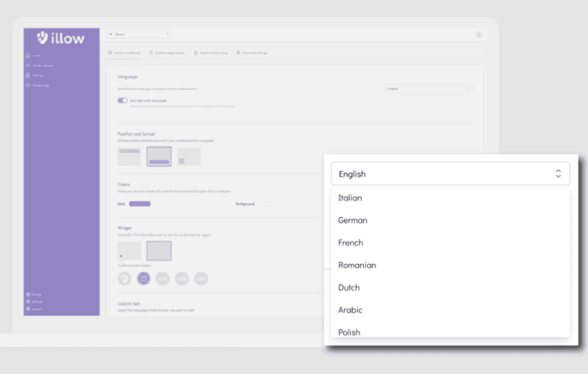Select the left-side widget position thumbnail
Screen dimensions: 588x374
point(129,251)
